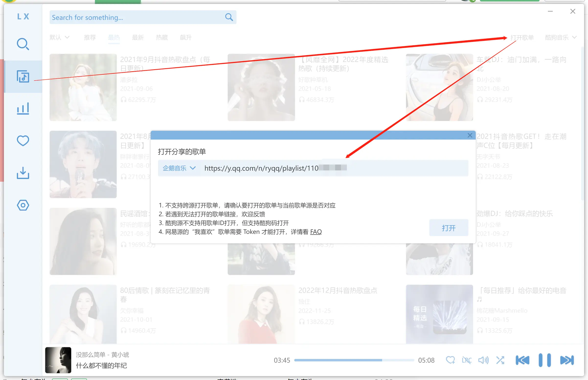Open the 2021年8月 playlist cover with the singer

[83, 164]
